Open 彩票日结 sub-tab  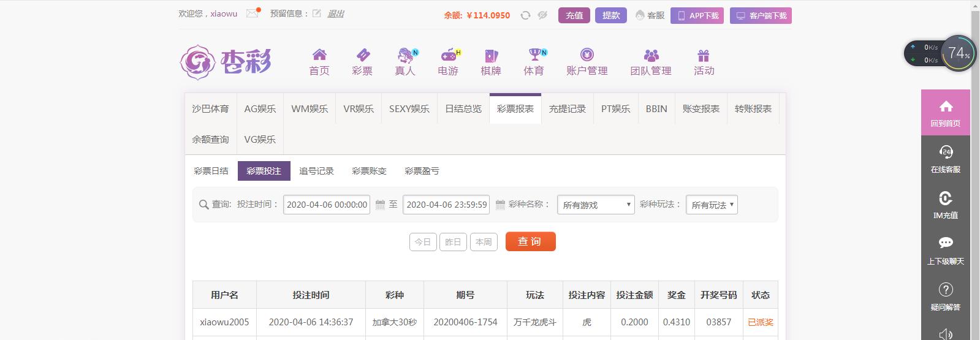pyautogui.click(x=211, y=171)
